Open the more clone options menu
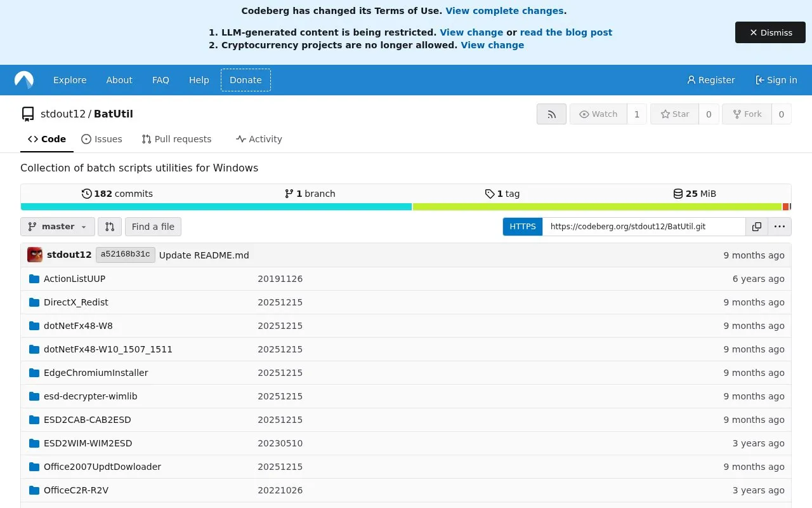Viewport: 812px width, 508px height. pyautogui.click(x=780, y=227)
